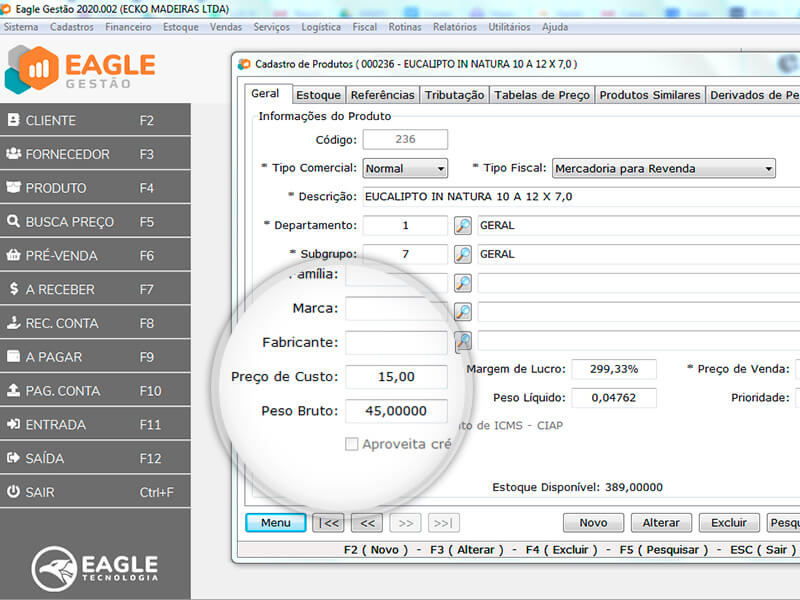This screenshot has height=600, width=800.
Task: Open the Tipo Fiscal dropdown
Action: click(663, 168)
